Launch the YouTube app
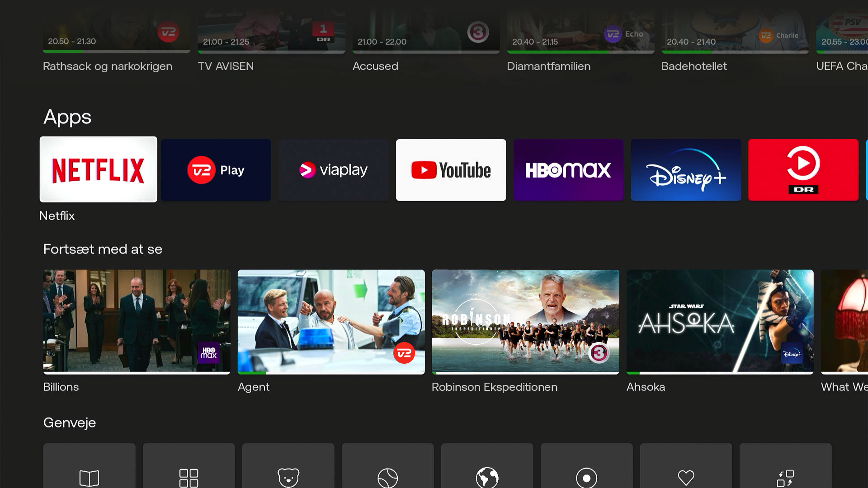Image resolution: width=868 pixels, height=488 pixels. point(451,170)
